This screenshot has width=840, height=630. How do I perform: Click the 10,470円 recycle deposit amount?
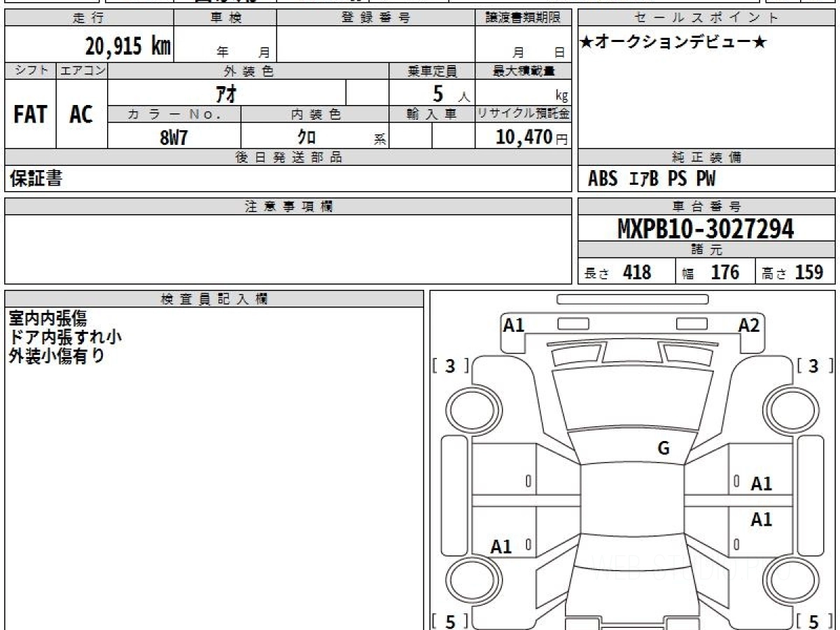tap(524, 137)
